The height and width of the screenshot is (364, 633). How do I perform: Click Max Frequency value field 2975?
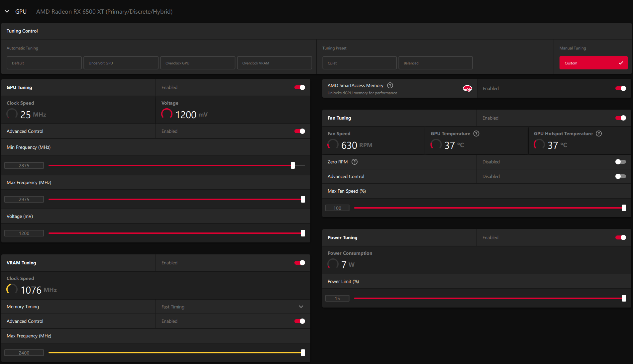(x=24, y=199)
